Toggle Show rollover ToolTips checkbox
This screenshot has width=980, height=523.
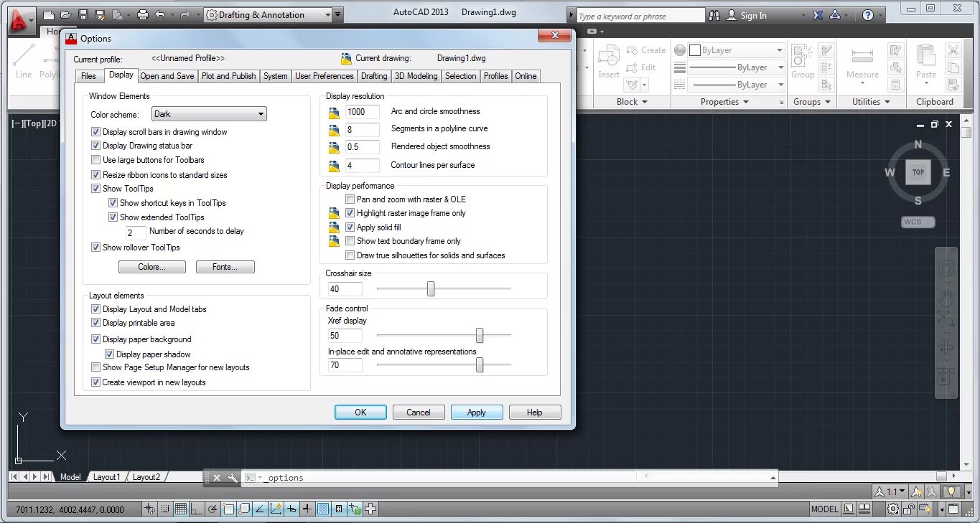[x=96, y=248]
